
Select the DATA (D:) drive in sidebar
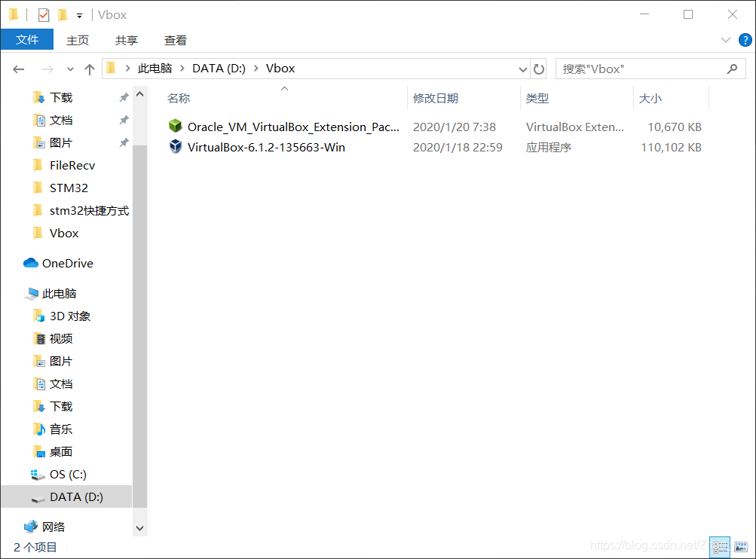coord(66,496)
